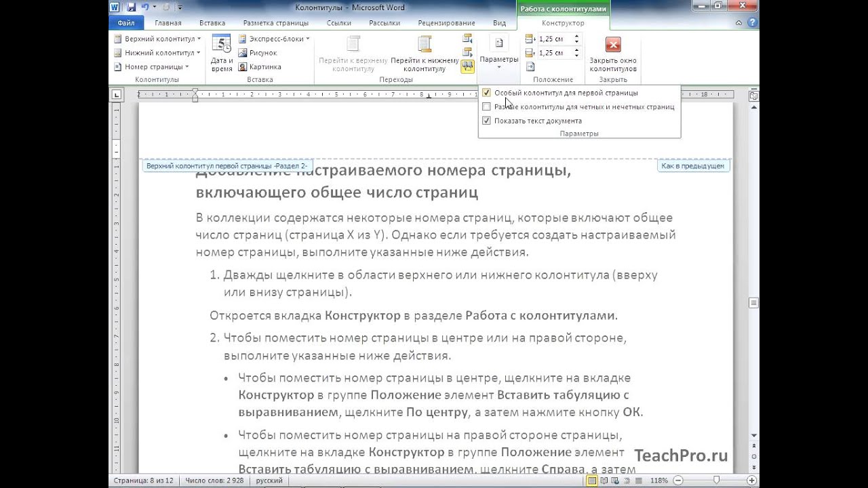Screen dimensions: 868x488
Task: Insert clip art via Картинка
Action: [260, 67]
